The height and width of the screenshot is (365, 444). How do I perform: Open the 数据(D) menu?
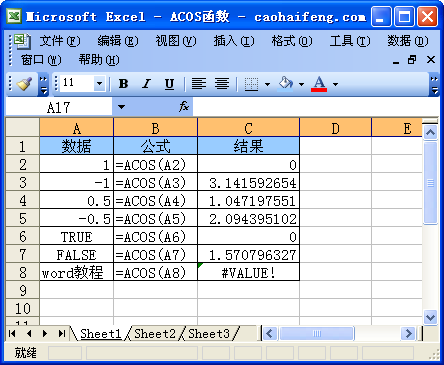[x=408, y=41]
